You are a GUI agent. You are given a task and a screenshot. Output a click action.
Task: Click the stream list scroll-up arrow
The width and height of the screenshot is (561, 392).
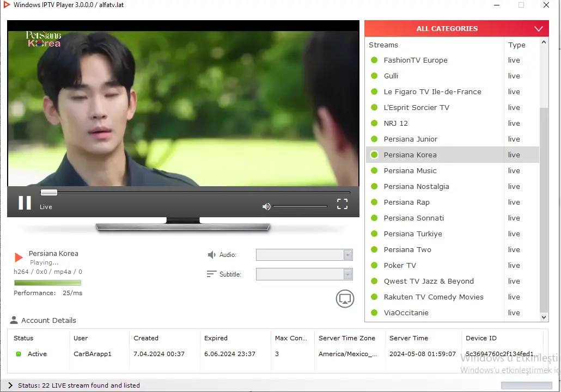[x=544, y=42]
